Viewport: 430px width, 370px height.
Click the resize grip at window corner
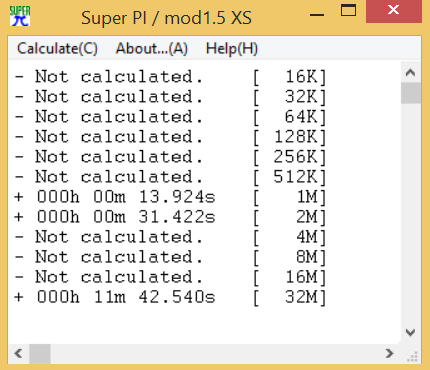pyautogui.click(x=413, y=357)
